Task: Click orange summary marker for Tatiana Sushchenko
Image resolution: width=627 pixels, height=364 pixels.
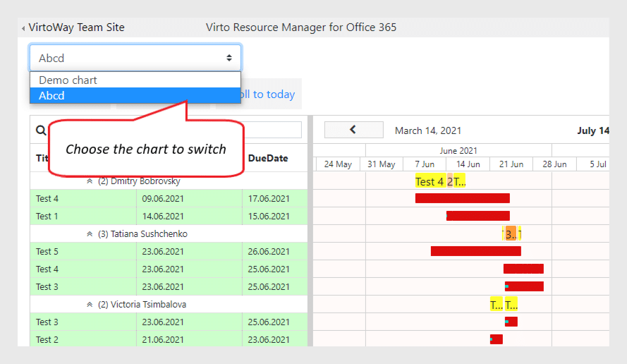Action: coord(511,233)
